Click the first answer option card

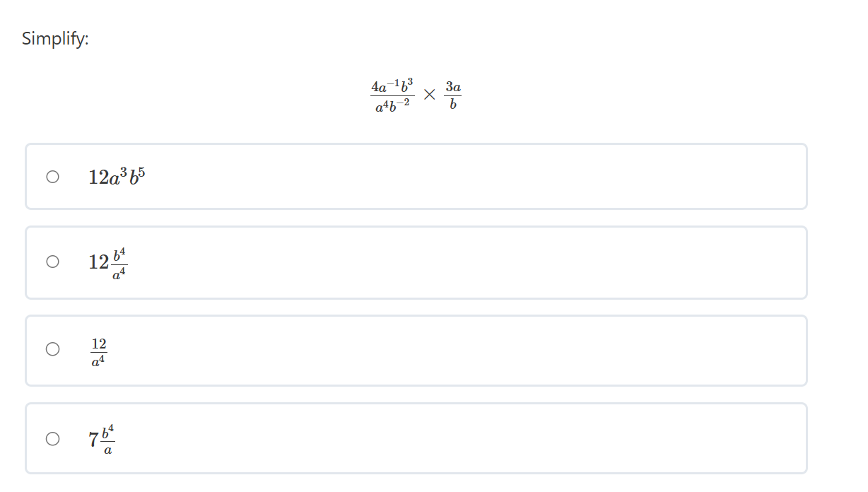[416, 177]
